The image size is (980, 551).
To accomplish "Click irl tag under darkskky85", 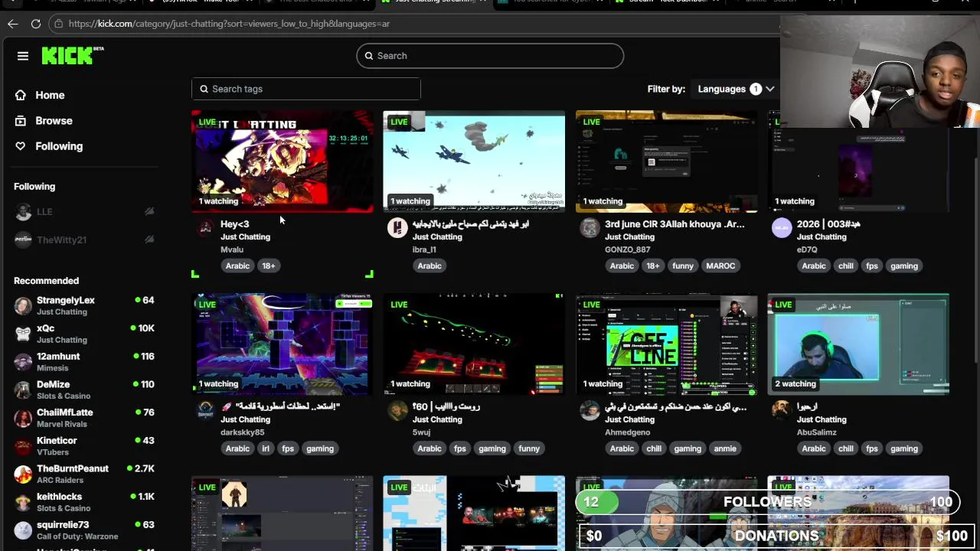I will (x=266, y=448).
